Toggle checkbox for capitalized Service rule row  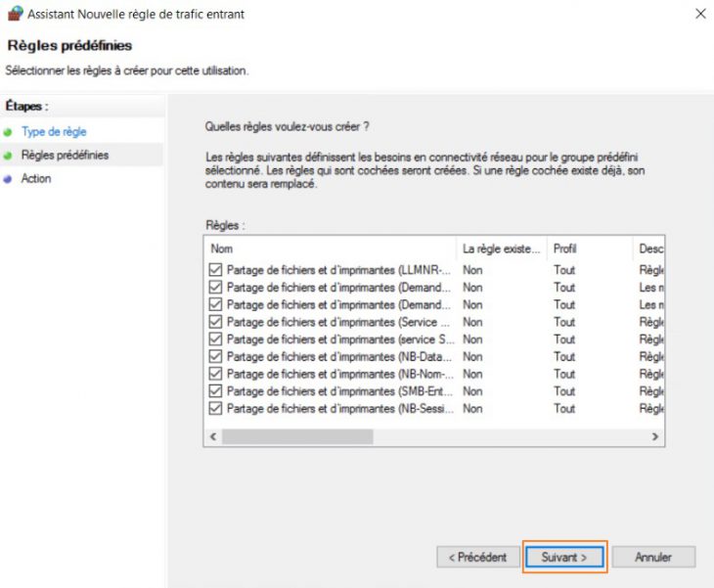(x=215, y=322)
